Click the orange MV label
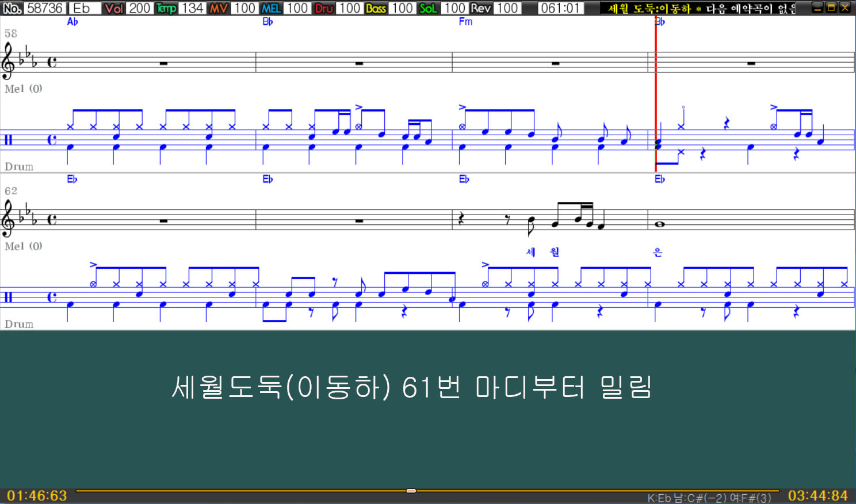856x504 pixels. [219, 8]
